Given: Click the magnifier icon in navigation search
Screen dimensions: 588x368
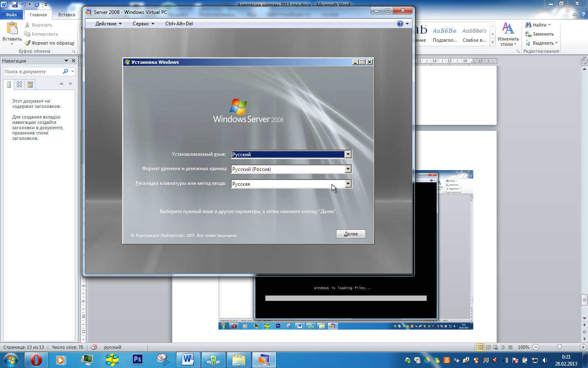Looking at the screenshot, I should [x=65, y=72].
